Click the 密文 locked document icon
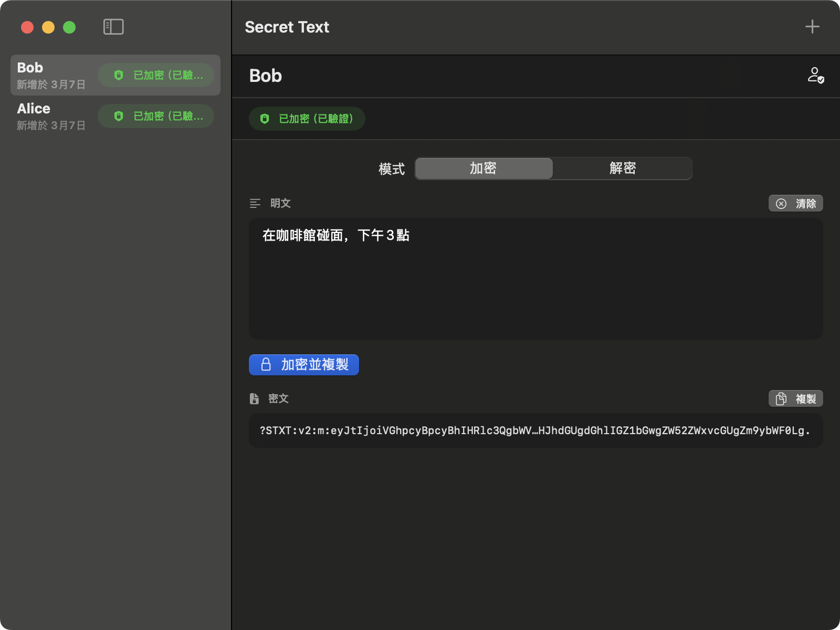 click(x=255, y=399)
